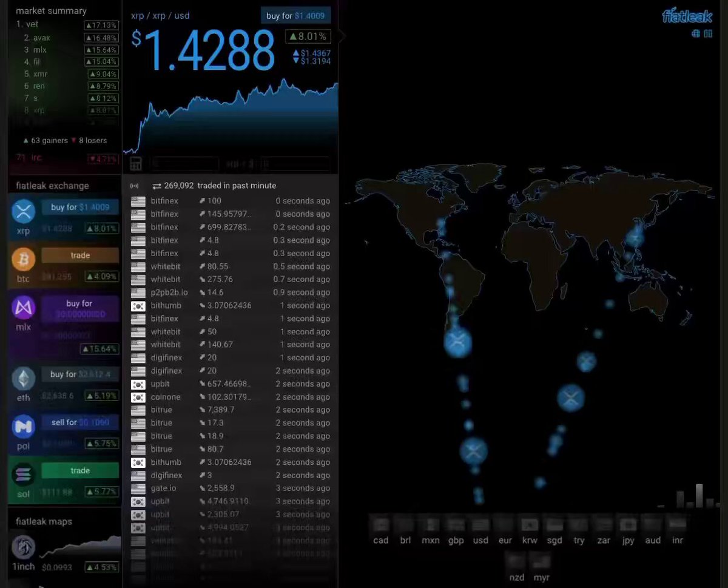Select the zar currency flag
The image size is (728, 588).
pyautogui.click(x=604, y=525)
